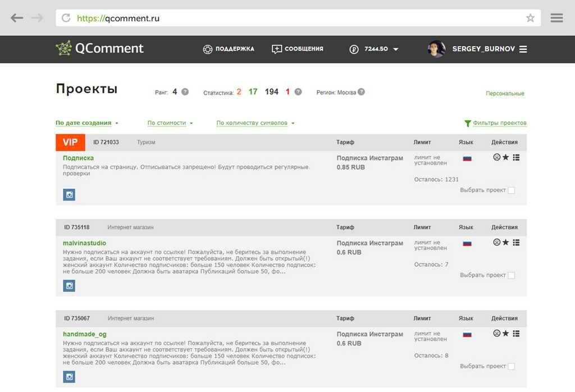Click the SERGEY_BURNOV profile avatar

coord(436,49)
